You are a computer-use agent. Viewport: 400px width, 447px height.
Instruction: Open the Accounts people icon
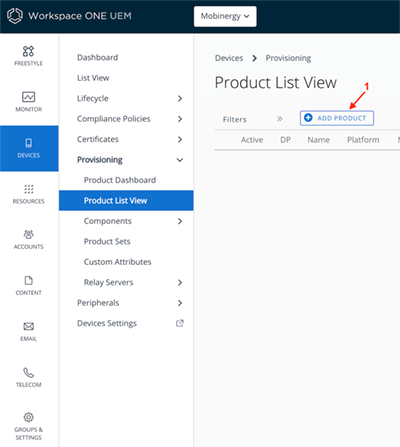pyautogui.click(x=29, y=235)
